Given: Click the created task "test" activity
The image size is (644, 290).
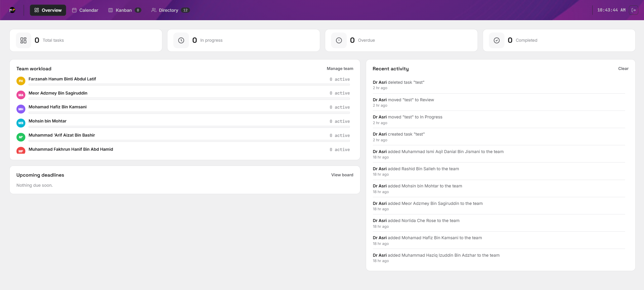Looking at the screenshot, I should tap(499, 137).
